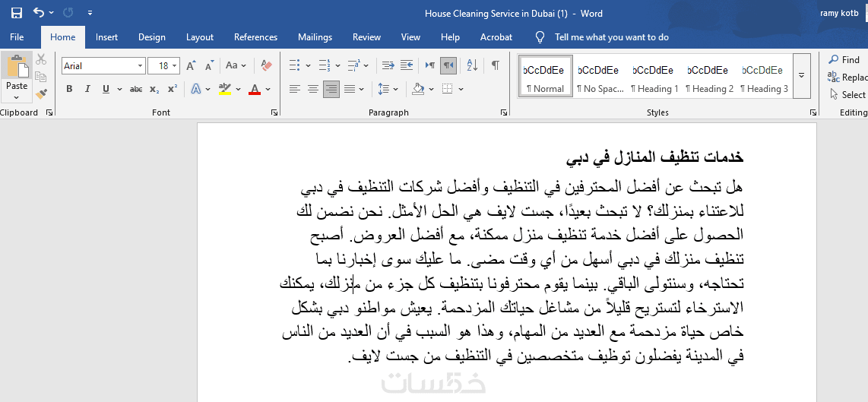
Task: Open underline style dropdown arrow
Action: [119, 89]
